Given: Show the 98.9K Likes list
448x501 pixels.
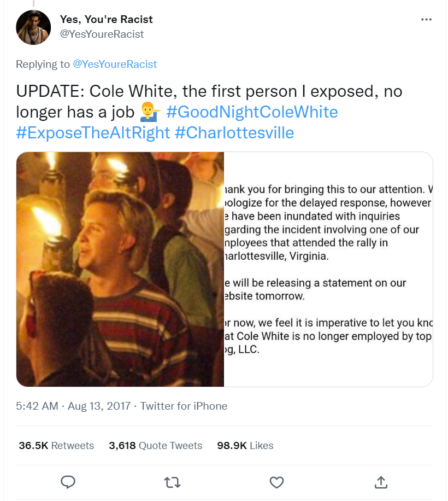Looking at the screenshot, I should click(x=245, y=446).
